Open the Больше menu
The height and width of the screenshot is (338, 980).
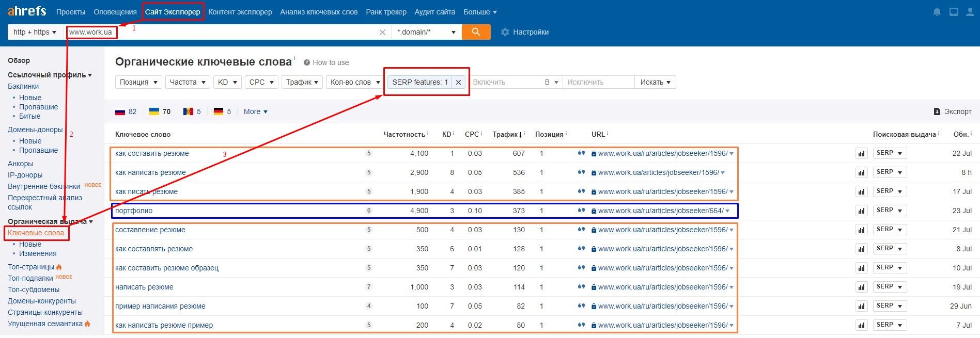coord(480,12)
